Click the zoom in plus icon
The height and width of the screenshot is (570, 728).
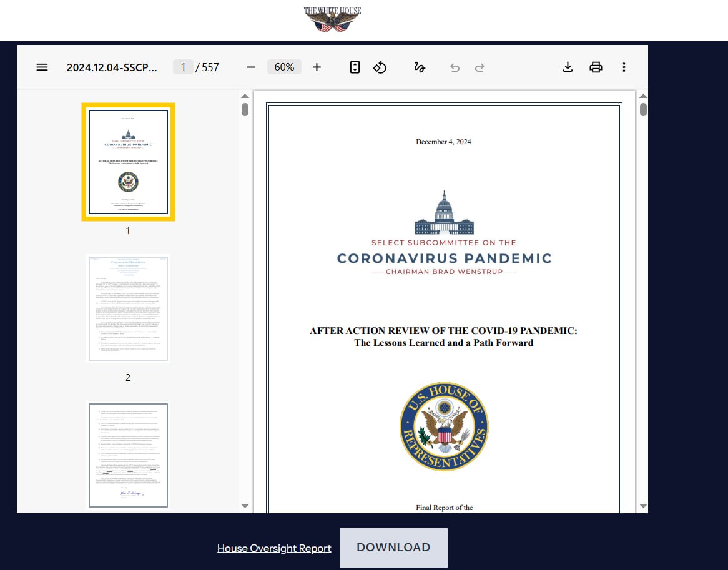click(317, 67)
